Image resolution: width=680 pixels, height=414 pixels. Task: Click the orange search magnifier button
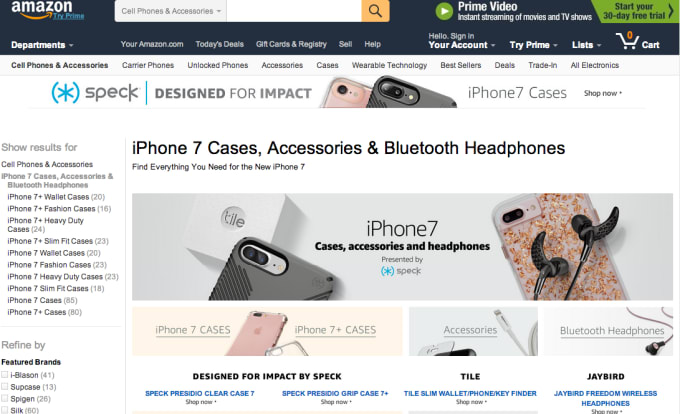[x=375, y=11]
